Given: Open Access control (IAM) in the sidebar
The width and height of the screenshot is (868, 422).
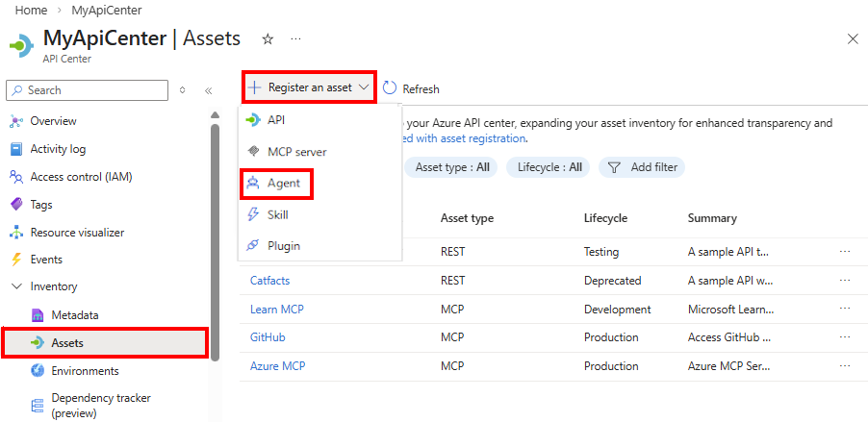Looking at the screenshot, I should [81, 177].
